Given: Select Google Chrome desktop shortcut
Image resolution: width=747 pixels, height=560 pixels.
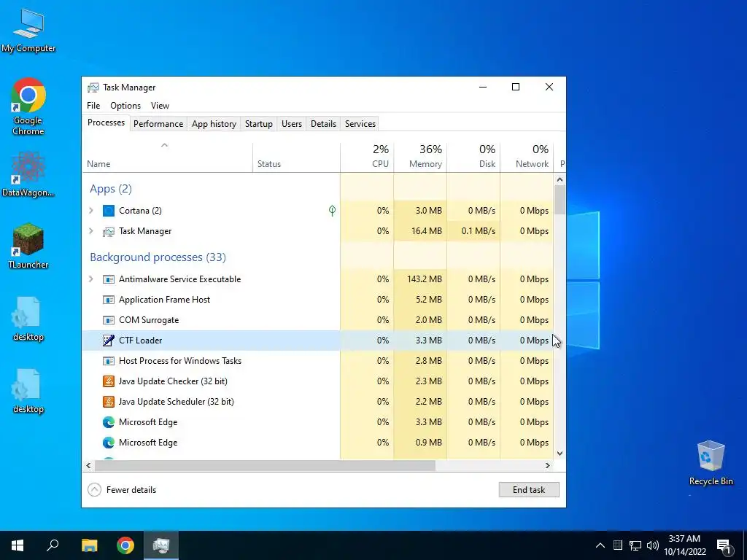Looking at the screenshot, I should (x=28, y=106).
